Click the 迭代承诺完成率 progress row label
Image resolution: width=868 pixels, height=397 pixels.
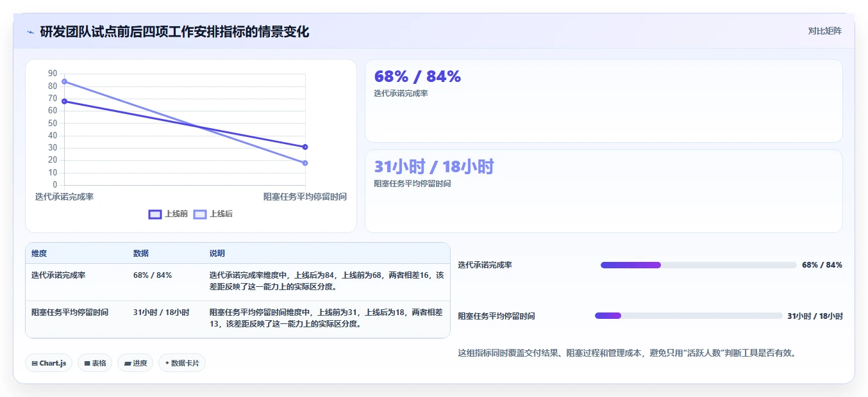[485, 265]
